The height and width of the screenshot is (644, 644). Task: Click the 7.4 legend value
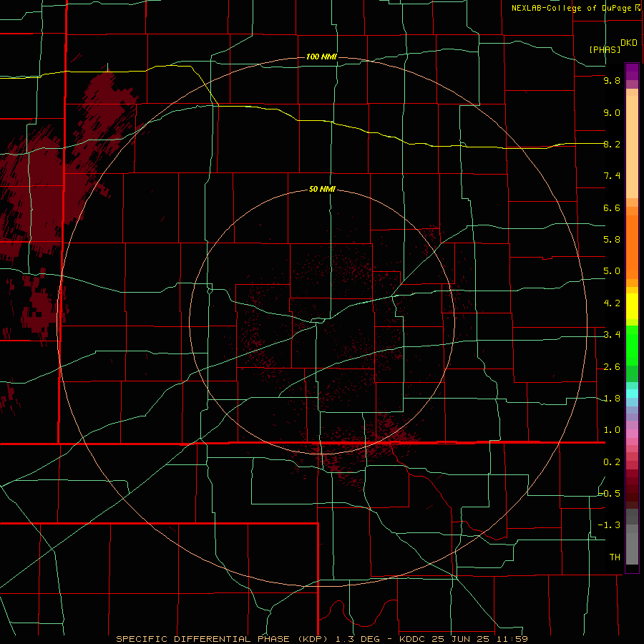click(612, 176)
